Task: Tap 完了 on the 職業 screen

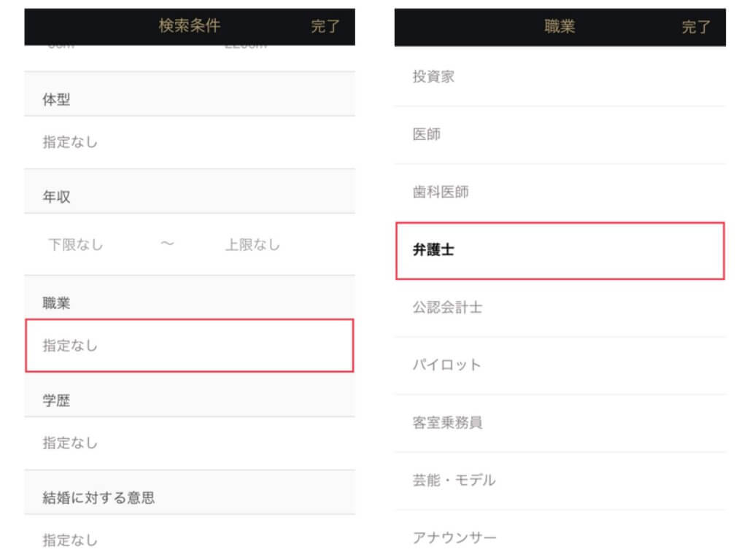Action: [x=696, y=27]
